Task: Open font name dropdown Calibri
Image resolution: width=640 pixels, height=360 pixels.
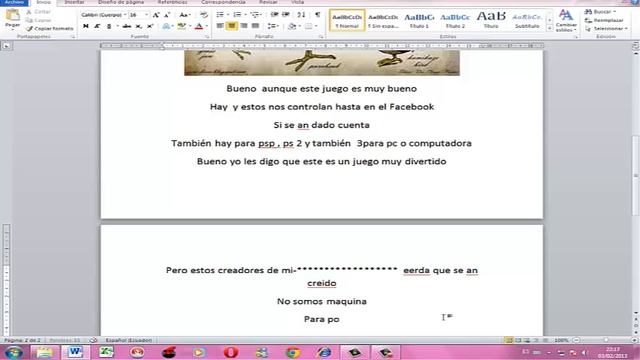Action: pos(124,15)
